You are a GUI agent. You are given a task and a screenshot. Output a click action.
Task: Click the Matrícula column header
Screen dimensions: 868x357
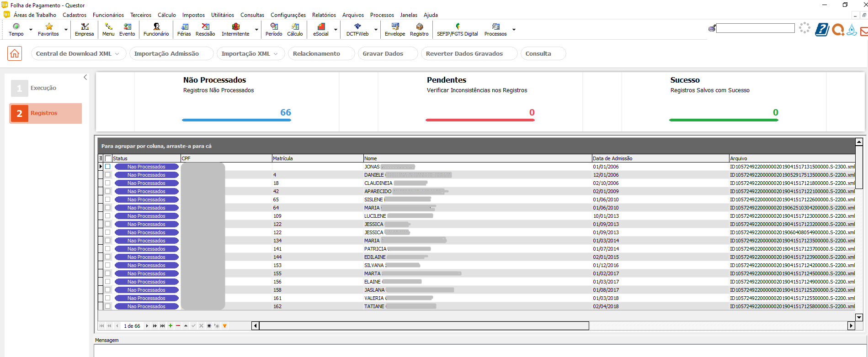pyautogui.click(x=318, y=158)
